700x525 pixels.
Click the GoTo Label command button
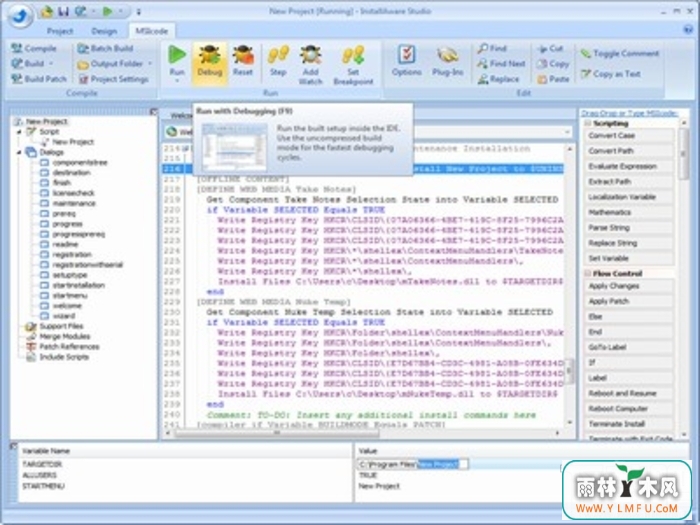(x=629, y=347)
